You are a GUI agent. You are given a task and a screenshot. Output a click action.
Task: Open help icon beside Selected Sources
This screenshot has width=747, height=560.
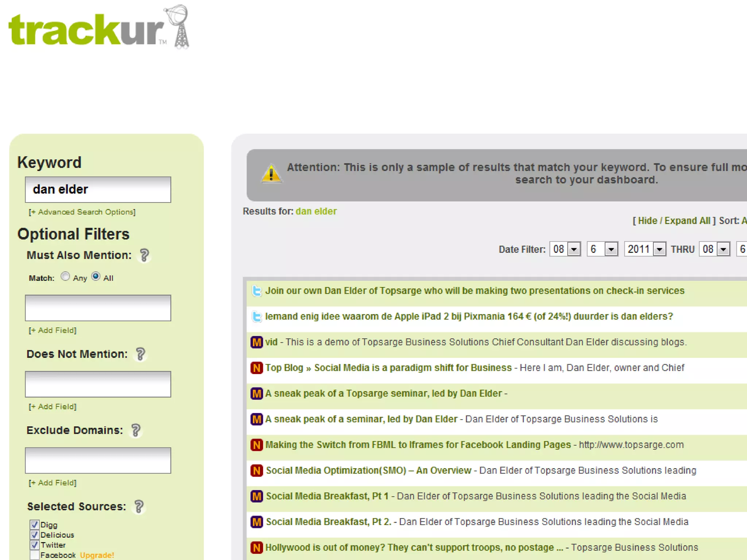(139, 506)
